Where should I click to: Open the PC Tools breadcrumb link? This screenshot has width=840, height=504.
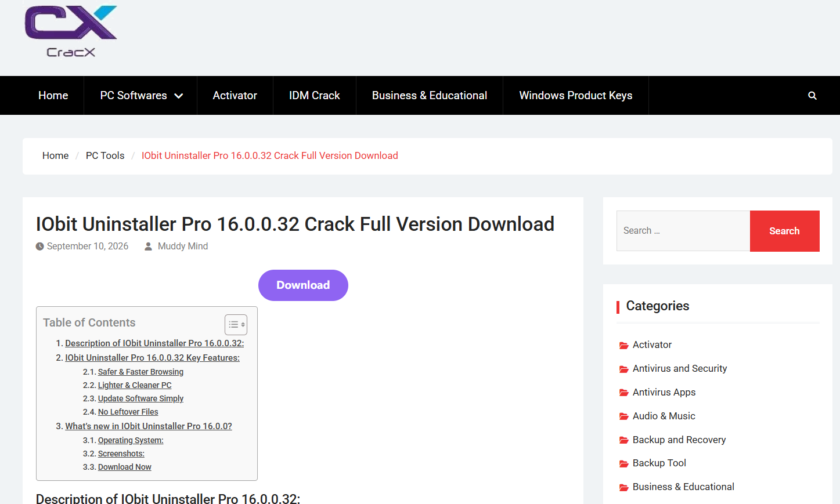tap(105, 155)
